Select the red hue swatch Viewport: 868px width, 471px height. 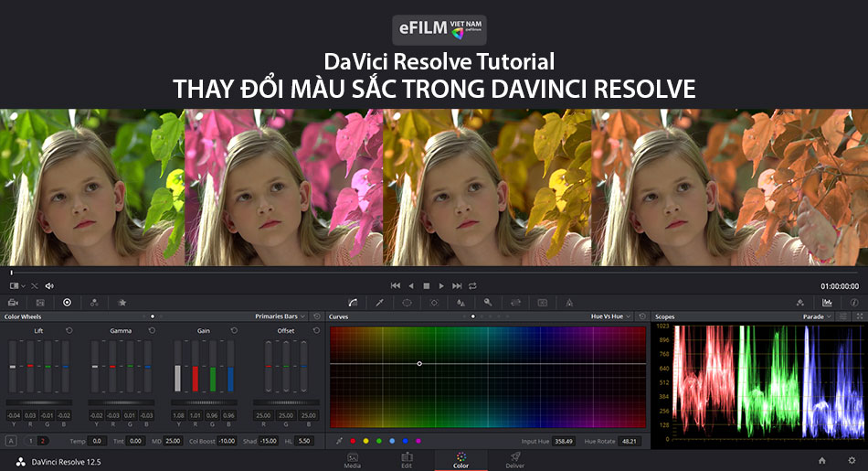tap(353, 441)
